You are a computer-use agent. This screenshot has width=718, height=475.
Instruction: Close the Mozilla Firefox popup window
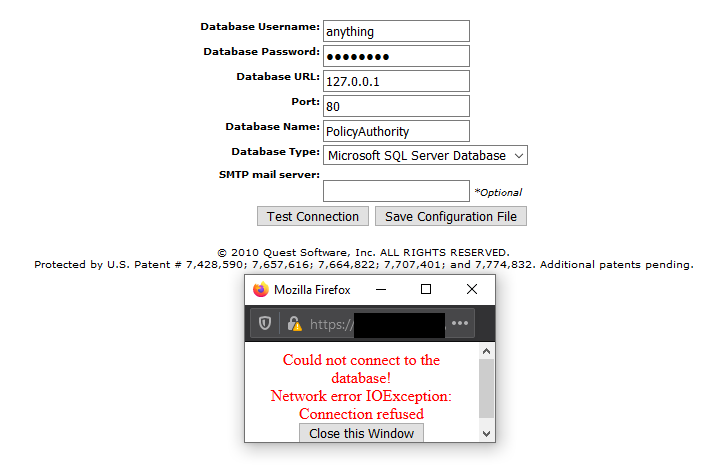pyautogui.click(x=472, y=289)
